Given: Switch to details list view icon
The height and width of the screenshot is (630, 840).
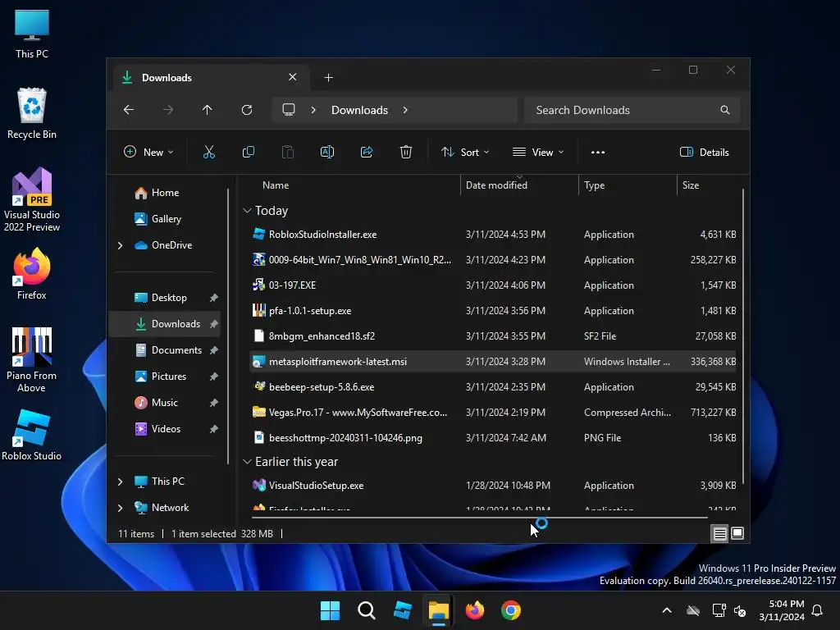Looking at the screenshot, I should [719, 533].
